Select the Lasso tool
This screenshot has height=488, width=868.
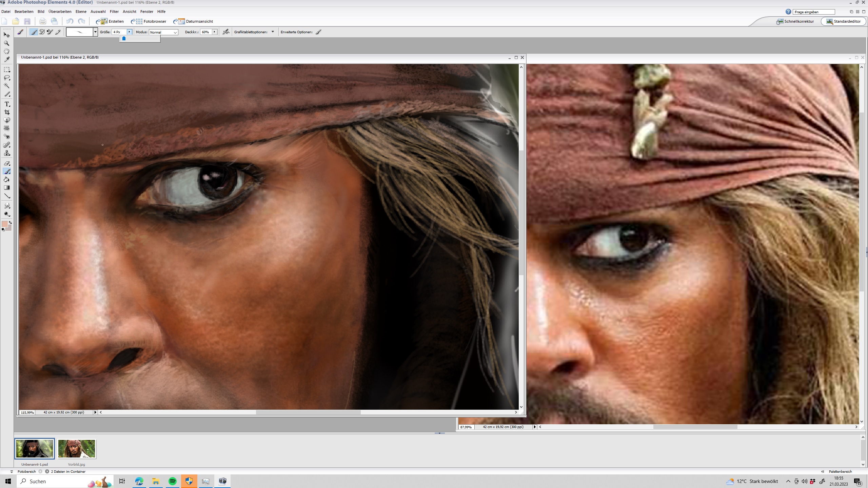[x=6, y=78]
